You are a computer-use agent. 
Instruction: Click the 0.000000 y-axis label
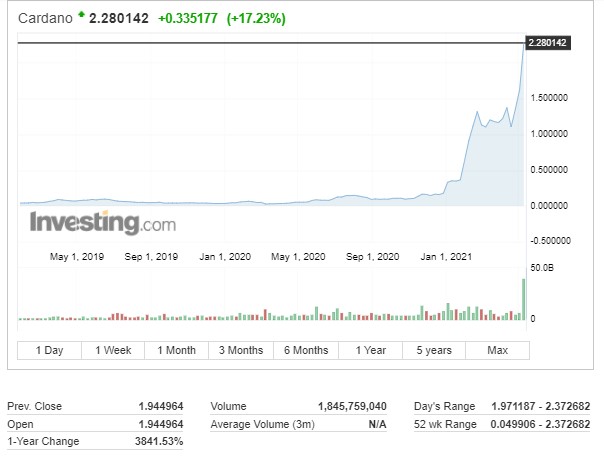tap(549, 206)
